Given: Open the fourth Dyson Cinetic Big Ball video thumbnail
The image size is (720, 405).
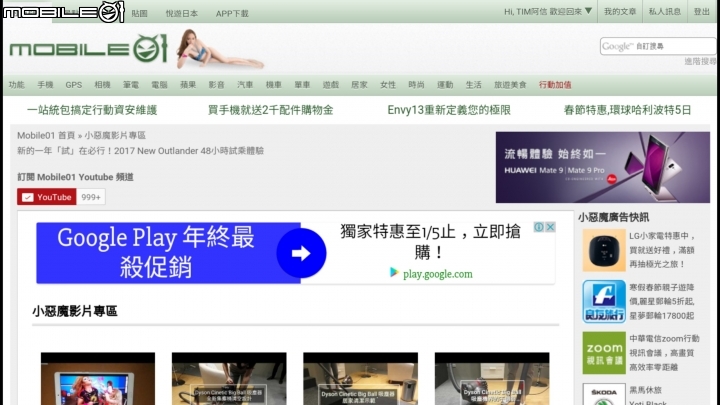Looking at the screenshot, I should coord(492,379).
